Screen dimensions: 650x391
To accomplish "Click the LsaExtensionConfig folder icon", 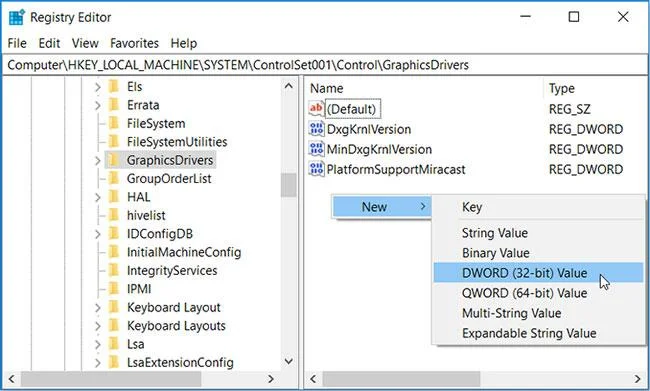I will (114, 362).
